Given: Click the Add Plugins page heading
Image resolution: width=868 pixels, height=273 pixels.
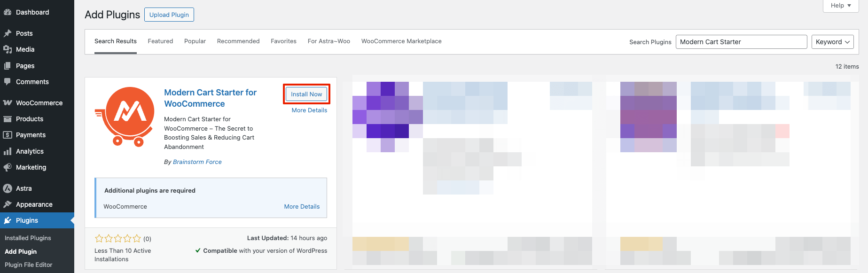Looking at the screenshot, I should [112, 15].
